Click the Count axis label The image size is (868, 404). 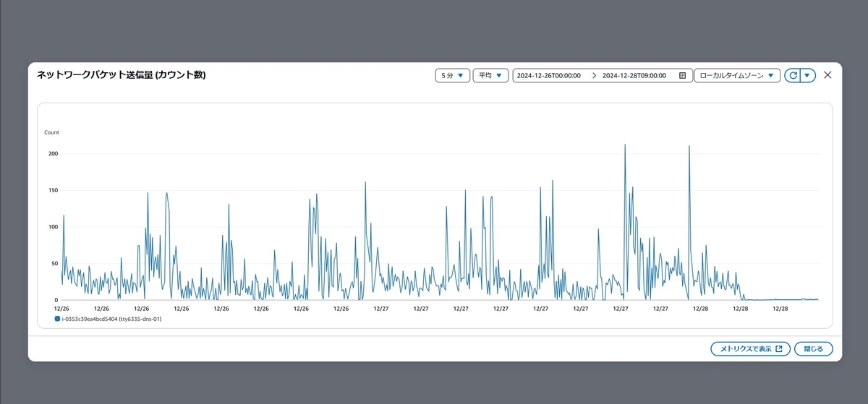click(51, 132)
